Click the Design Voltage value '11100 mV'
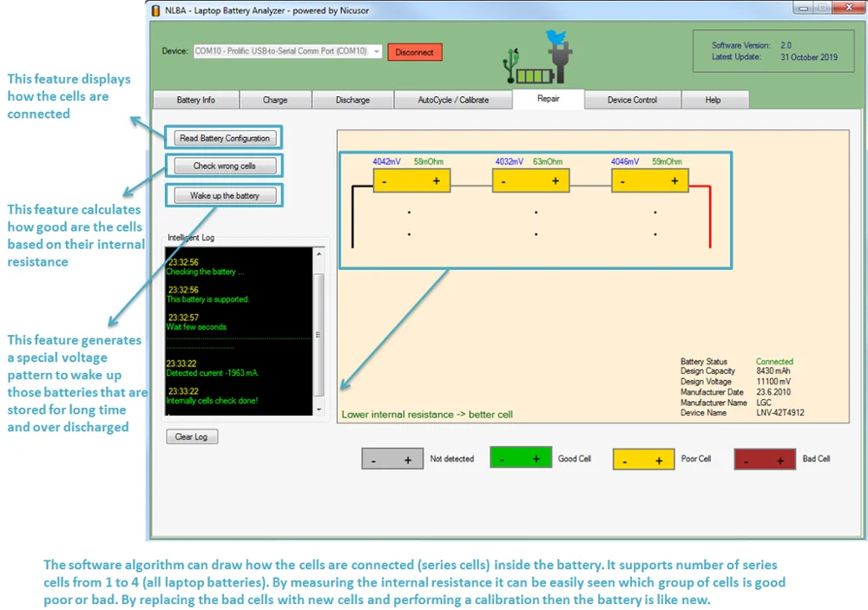The width and height of the screenshot is (868, 610). (x=773, y=382)
